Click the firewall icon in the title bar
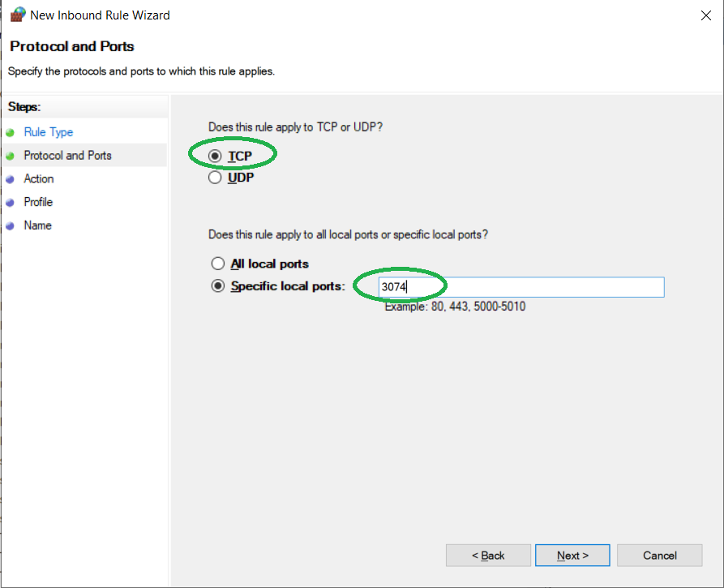This screenshot has height=588, width=724. click(17, 15)
